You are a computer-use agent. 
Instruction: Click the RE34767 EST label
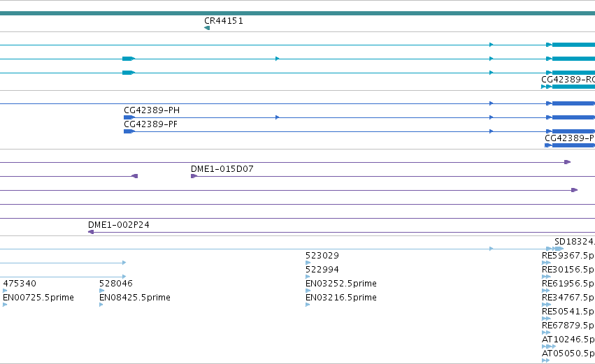pyautogui.click(x=568, y=298)
